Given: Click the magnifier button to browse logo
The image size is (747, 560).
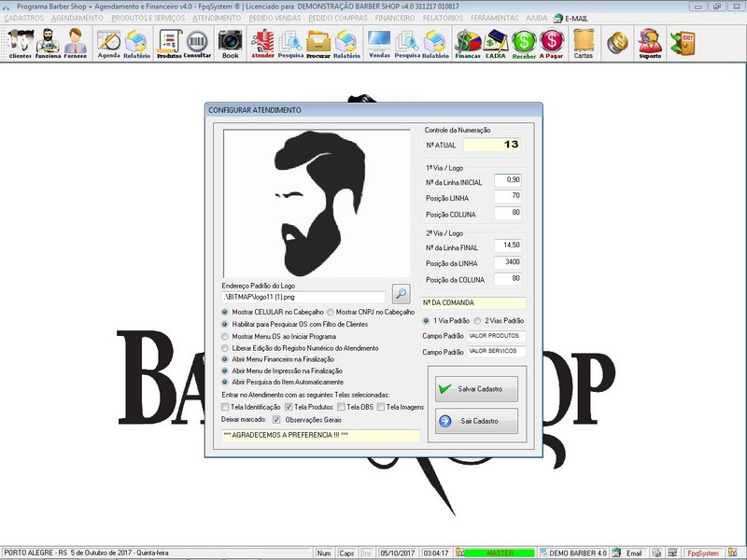Looking at the screenshot, I should pos(401,294).
